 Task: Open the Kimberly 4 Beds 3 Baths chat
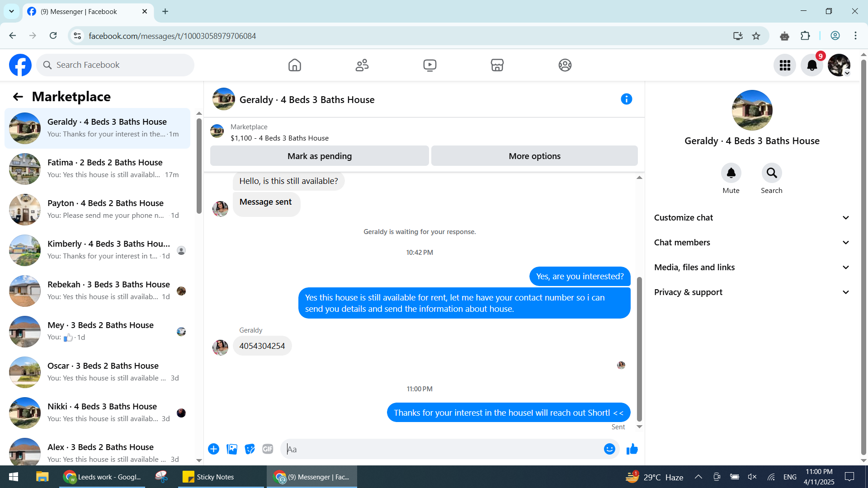[x=97, y=250]
